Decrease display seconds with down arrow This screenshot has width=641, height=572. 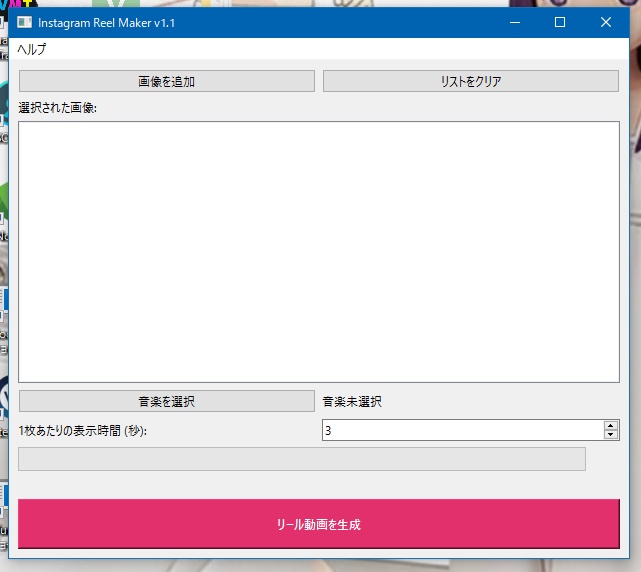point(611,435)
